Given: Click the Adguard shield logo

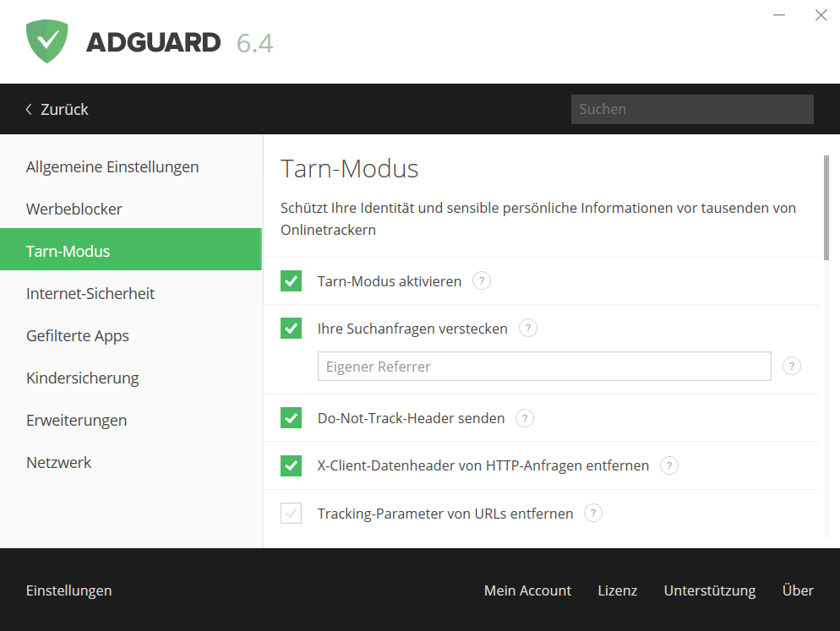Looking at the screenshot, I should [47, 41].
